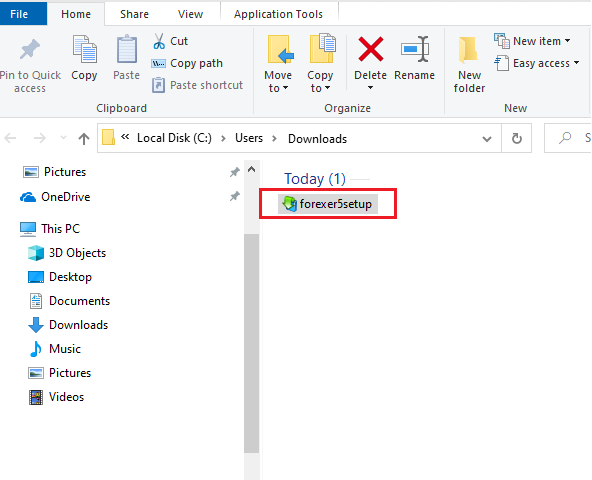Image resolution: width=592 pixels, height=480 pixels.
Task: Open the File menu
Action: tap(19, 14)
